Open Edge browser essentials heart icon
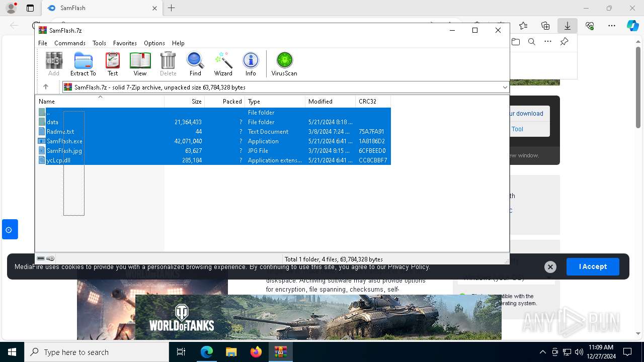Viewport: 644px width, 362px height. [590, 26]
